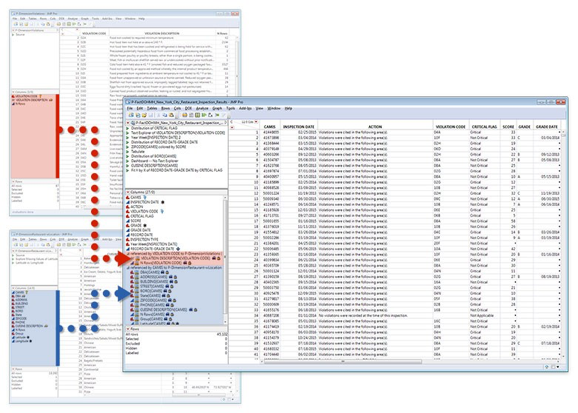Screen dimensions: 578x413
Task: Open the Columns red triangle in P-DimensionViolations window
Action: (13, 92)
